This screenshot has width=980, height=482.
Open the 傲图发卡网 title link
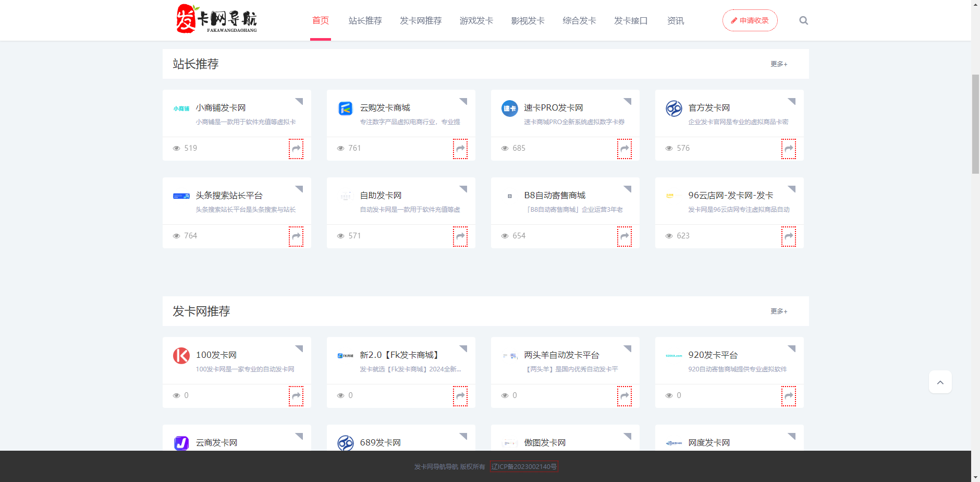point(545,442)
